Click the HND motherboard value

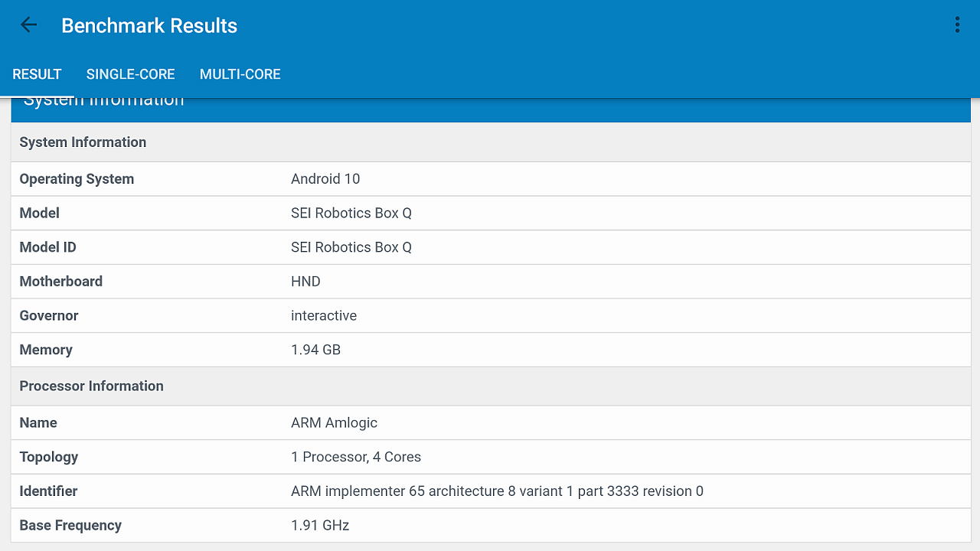305,282
